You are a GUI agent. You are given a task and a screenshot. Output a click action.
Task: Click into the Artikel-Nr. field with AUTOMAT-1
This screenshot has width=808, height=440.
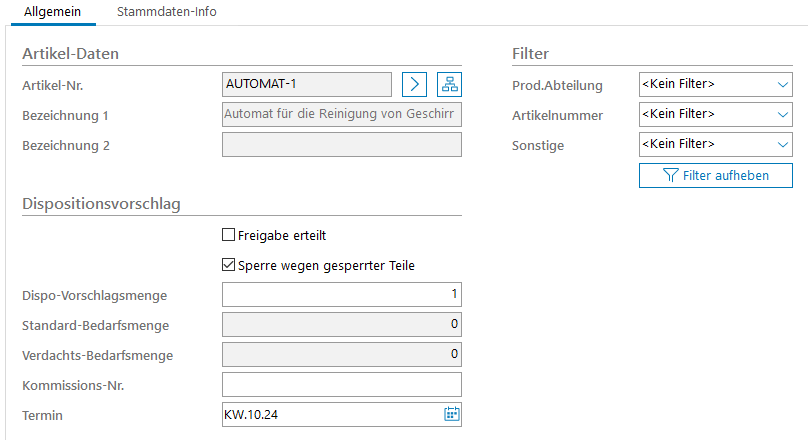pos(306,84)
